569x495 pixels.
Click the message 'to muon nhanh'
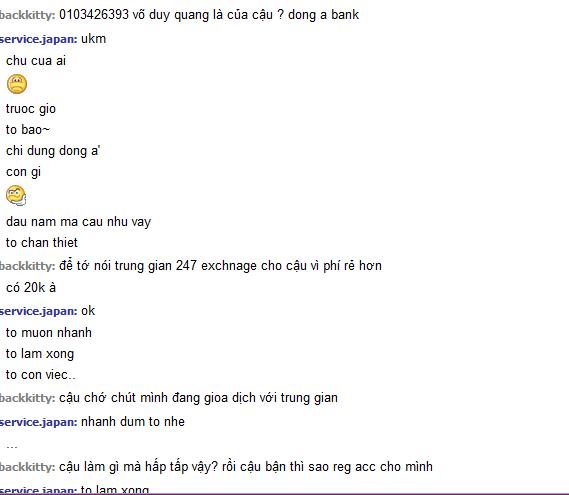point(49,332)
